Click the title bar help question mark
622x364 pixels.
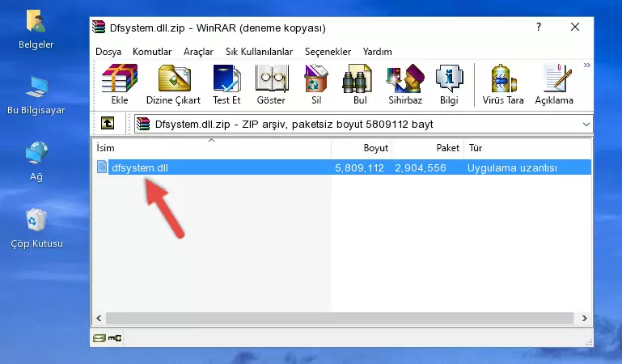(539, 27)
